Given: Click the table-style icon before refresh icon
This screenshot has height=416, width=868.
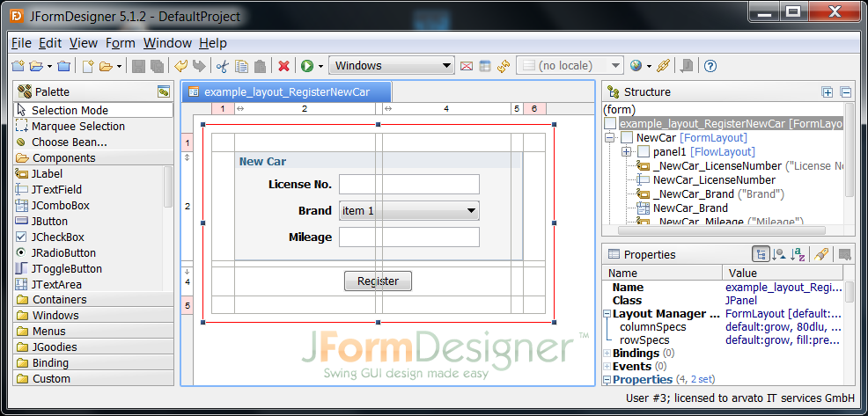Looking at the screenshot, I should coord(485,66).
